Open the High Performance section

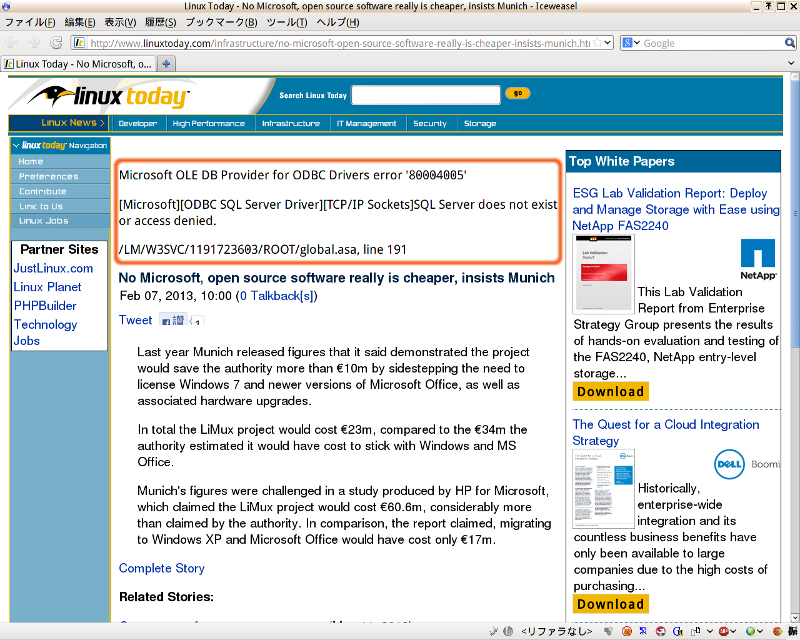click(x=209, y=124)
